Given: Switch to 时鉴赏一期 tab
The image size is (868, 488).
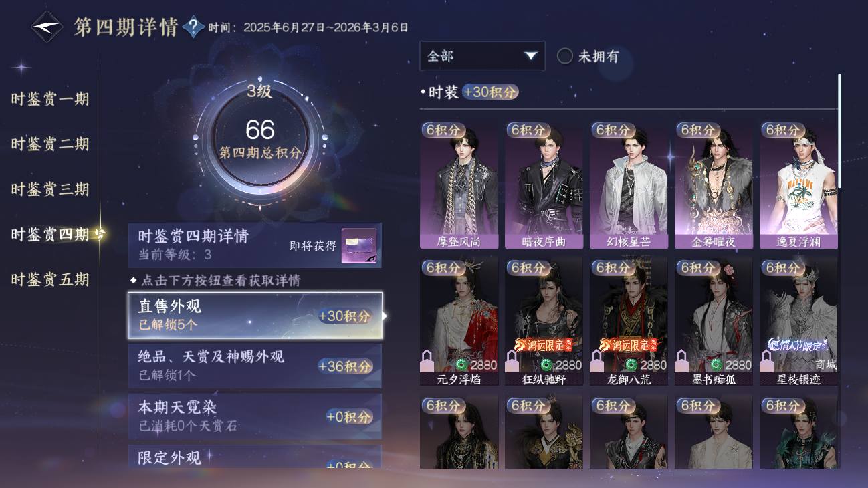Looking at the screenshot, I should 50,99.
